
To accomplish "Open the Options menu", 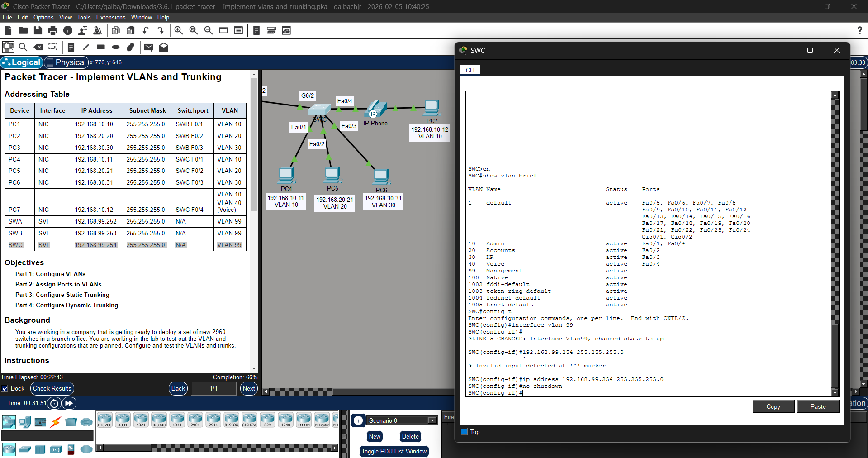I will coord(43,17).
